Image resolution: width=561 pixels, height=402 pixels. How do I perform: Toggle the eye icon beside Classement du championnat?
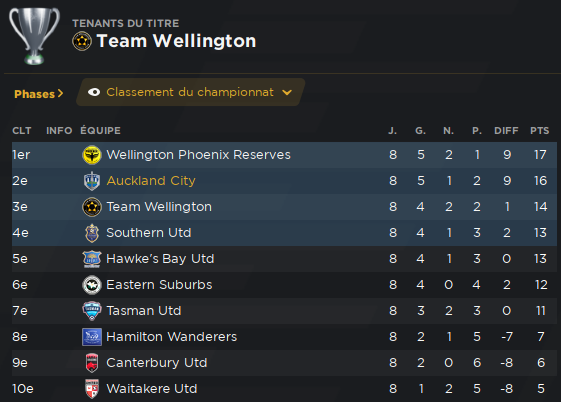94,92
